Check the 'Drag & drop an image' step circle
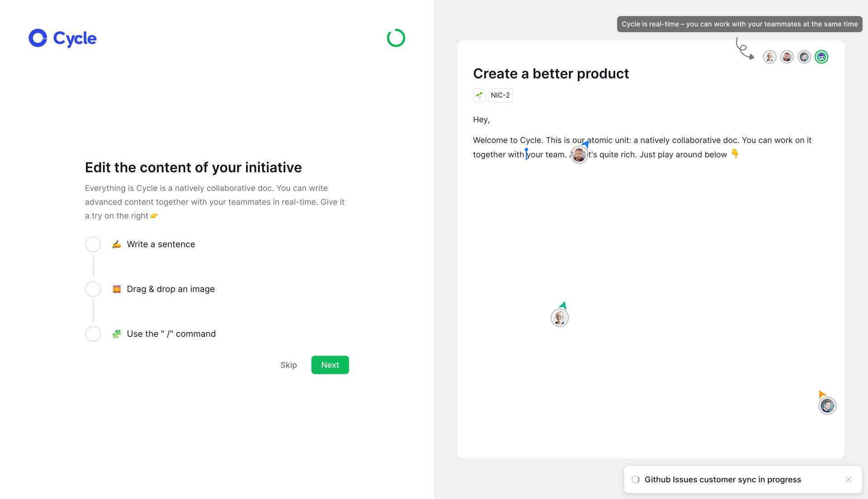 [x=93, y=289]
